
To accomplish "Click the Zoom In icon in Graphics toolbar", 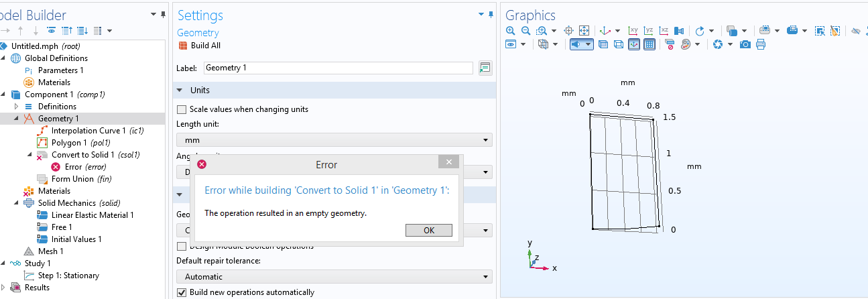I will (x=511, y=31).
